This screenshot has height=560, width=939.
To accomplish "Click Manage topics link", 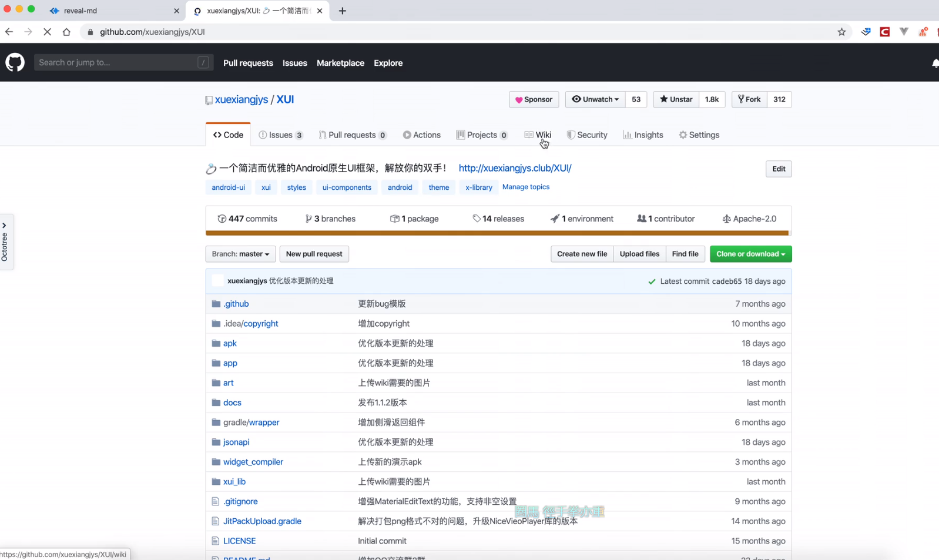I will [x=526, y=187].
